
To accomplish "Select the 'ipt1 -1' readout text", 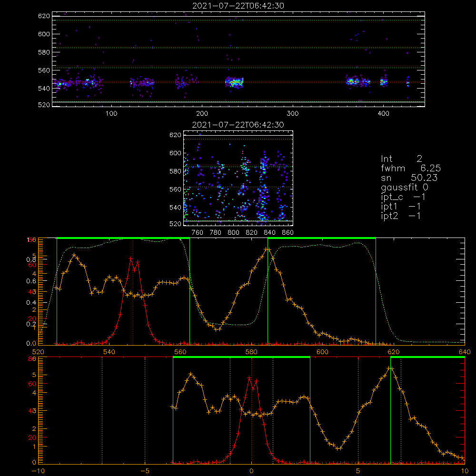I will click(x=401, y=207).
